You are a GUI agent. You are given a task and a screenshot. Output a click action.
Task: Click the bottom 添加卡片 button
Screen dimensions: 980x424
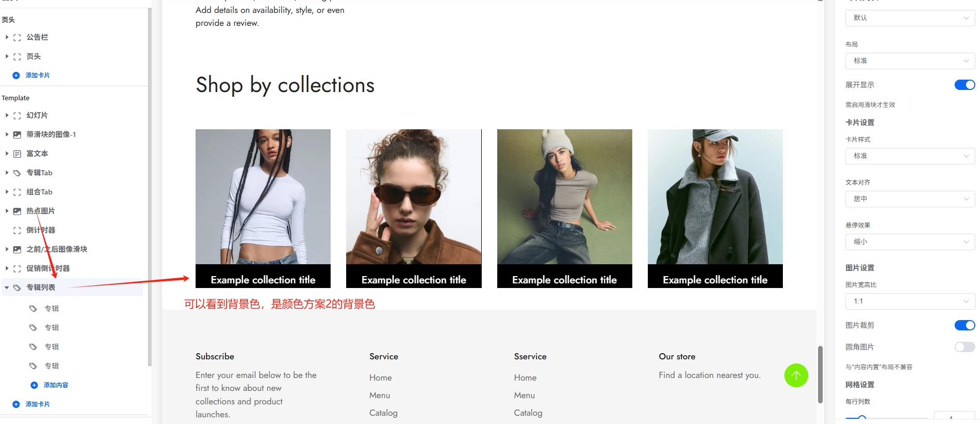pos(37,404)
